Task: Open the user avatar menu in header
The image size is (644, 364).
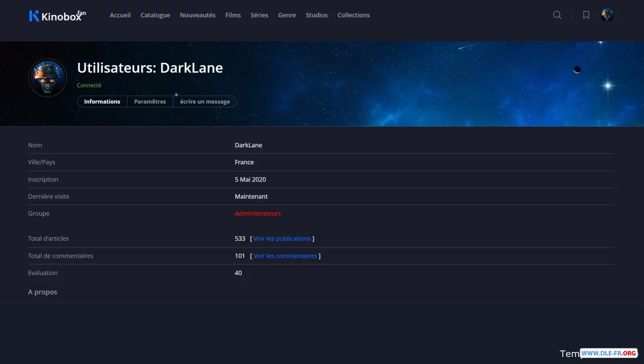Action: [607, 15]
